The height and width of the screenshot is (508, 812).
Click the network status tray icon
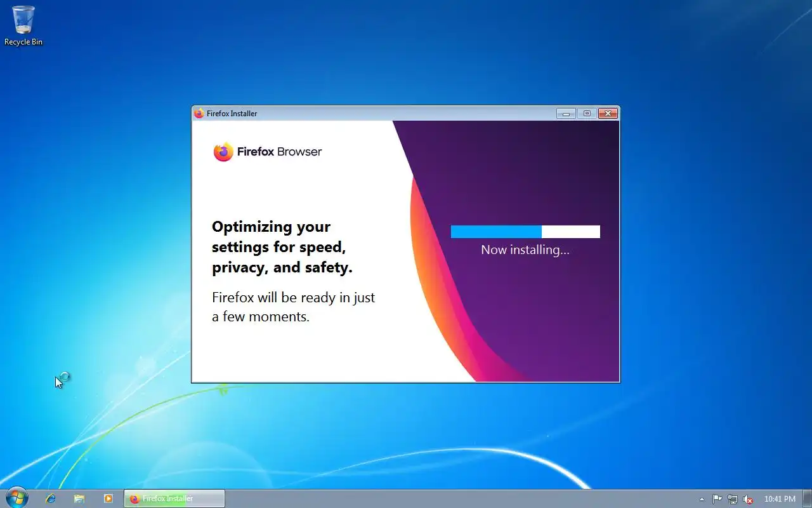tap(733, 499)
